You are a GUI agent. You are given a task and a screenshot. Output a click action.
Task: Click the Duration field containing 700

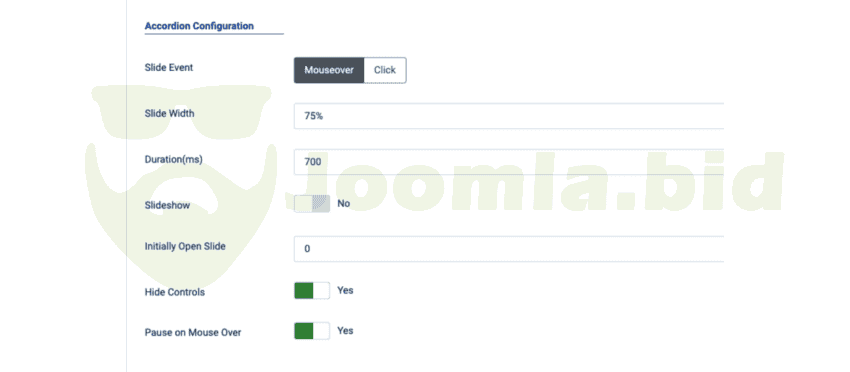pyautogui.click(x=508, y=162)
